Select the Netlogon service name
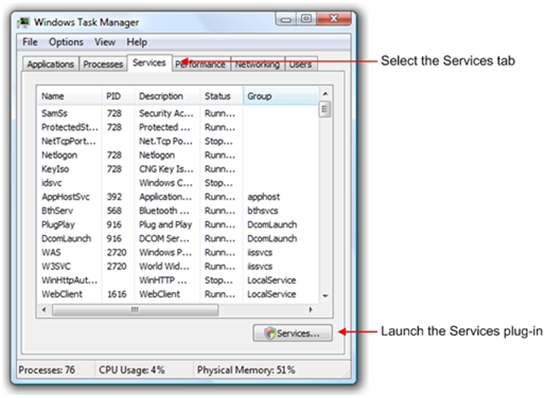 tap(59, 155)
